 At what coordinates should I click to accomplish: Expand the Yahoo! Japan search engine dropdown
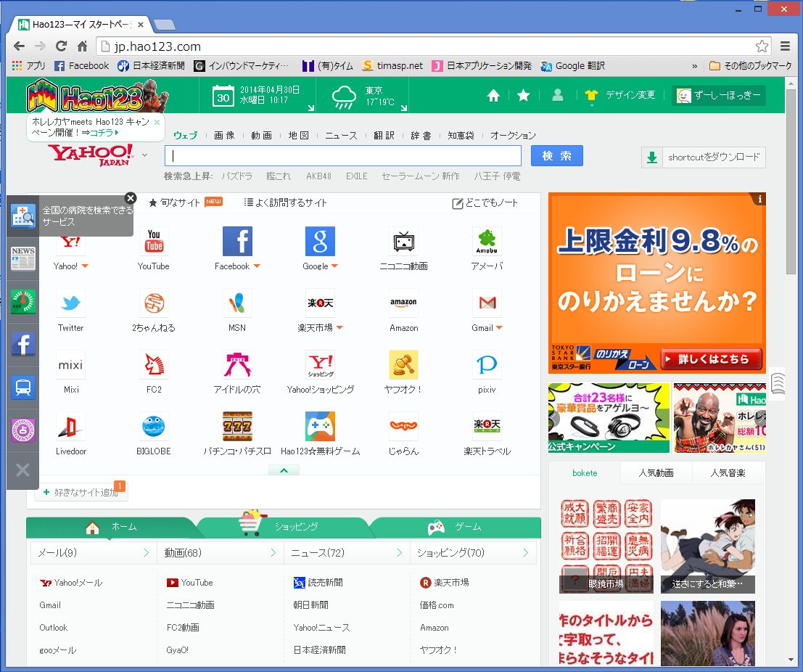(145, 155)
